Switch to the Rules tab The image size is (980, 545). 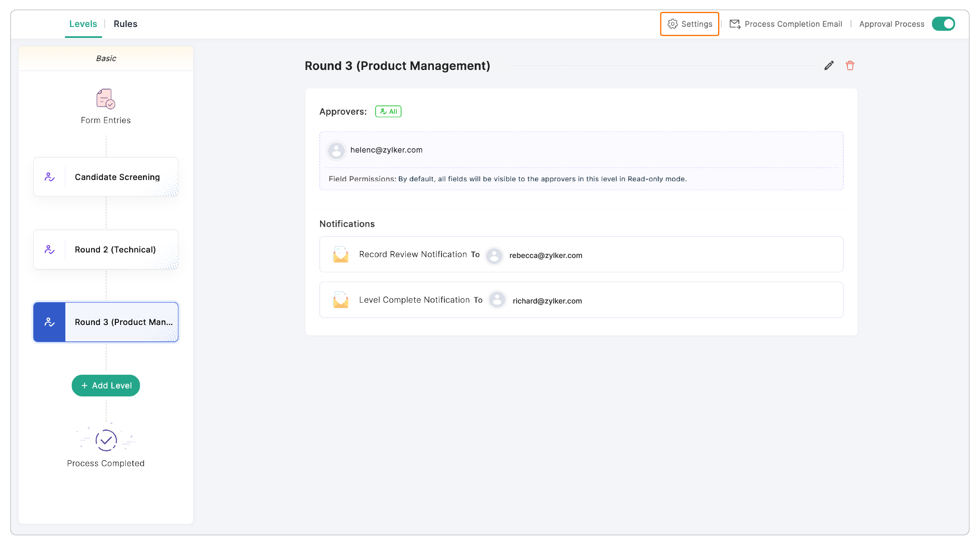(x=125, y=24)
